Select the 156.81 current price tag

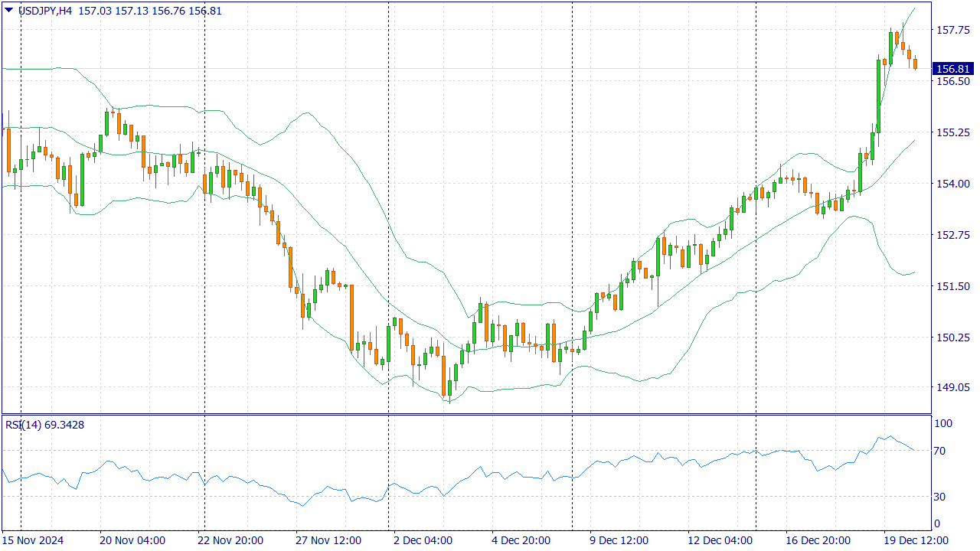pos(953,69)
